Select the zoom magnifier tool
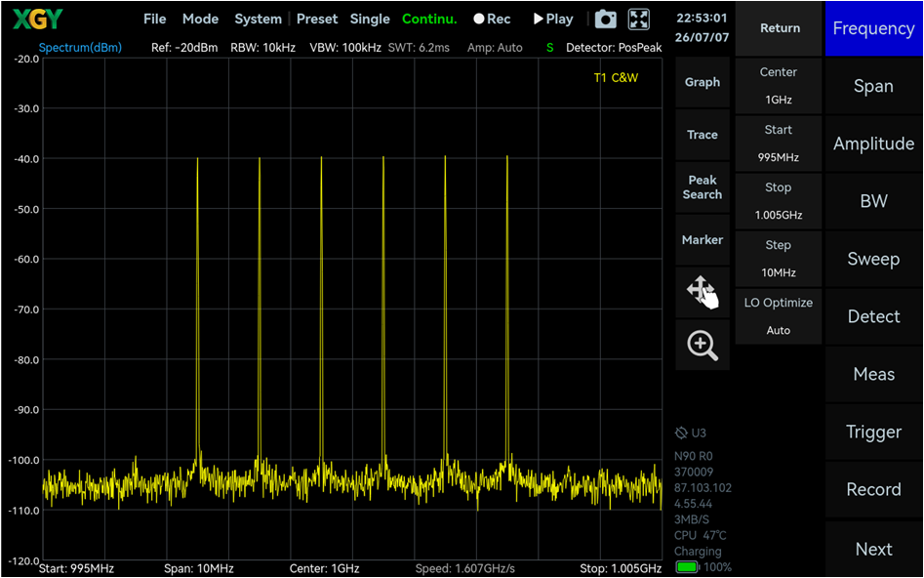 tap(703, 345)
